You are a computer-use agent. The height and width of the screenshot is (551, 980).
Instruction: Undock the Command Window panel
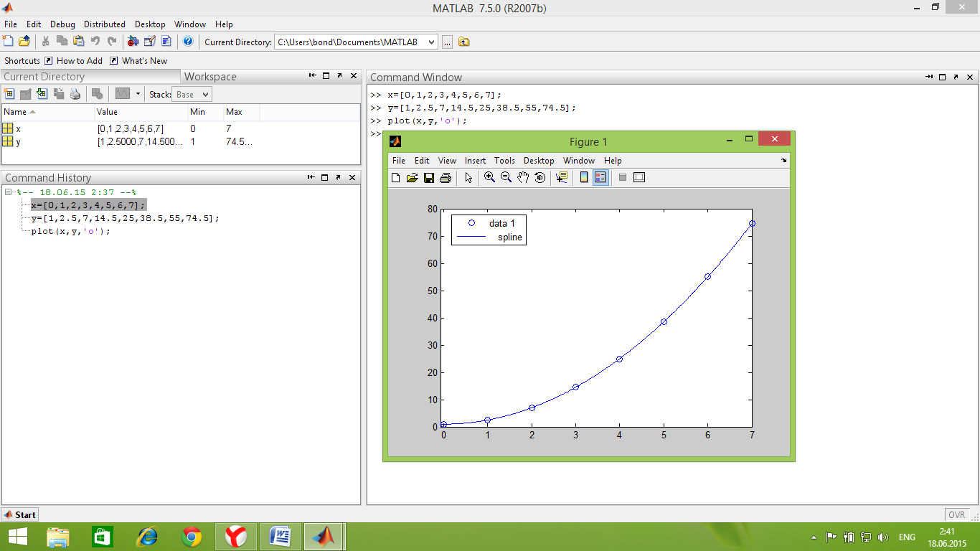956,77
